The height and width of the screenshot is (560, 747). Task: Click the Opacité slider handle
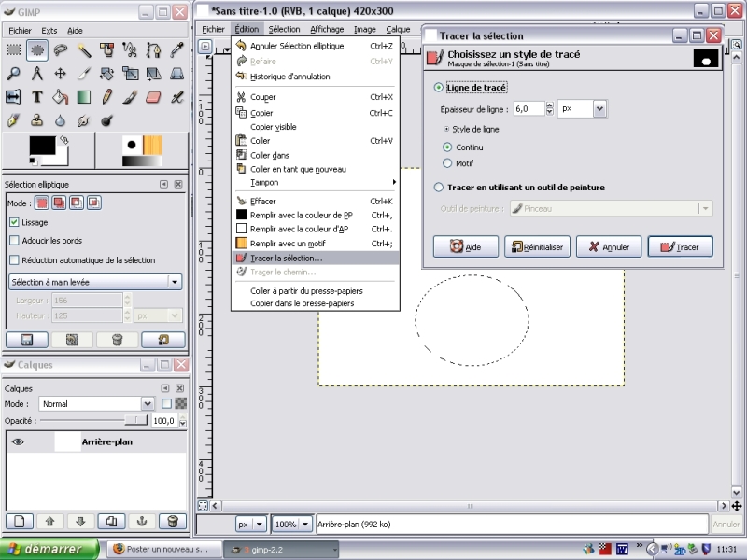(x=136, y=420)
